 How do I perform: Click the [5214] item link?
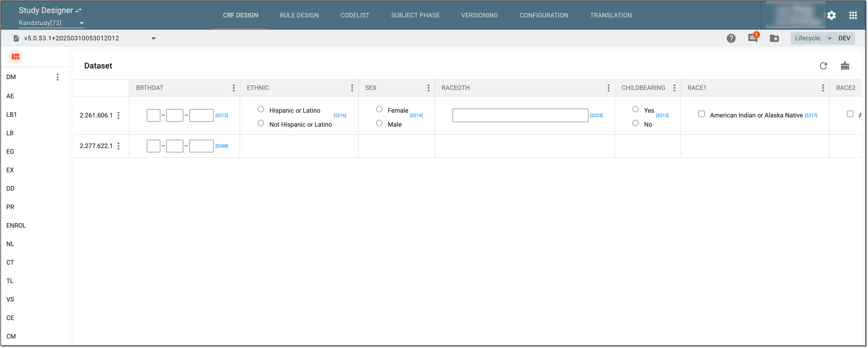pos(416,115)
